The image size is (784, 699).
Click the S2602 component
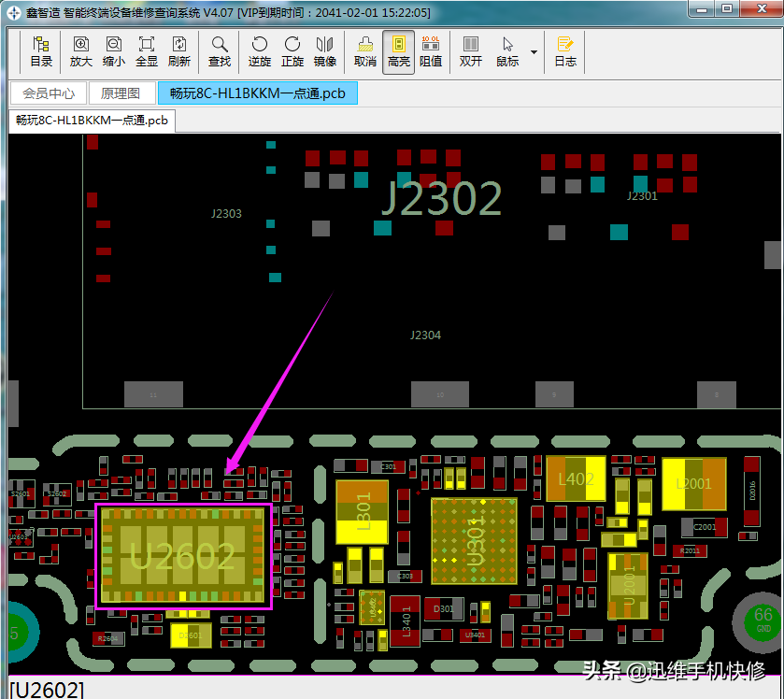56,493
